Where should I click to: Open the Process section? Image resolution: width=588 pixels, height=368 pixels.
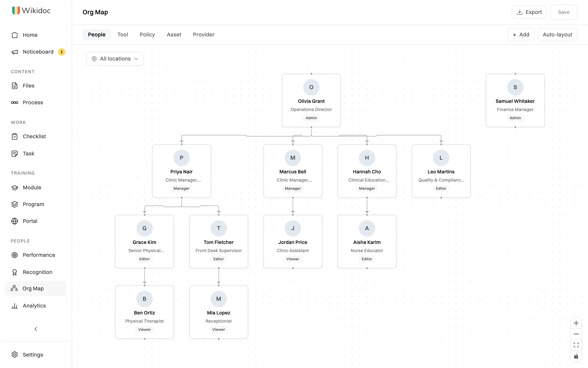(x=36, y=102)
